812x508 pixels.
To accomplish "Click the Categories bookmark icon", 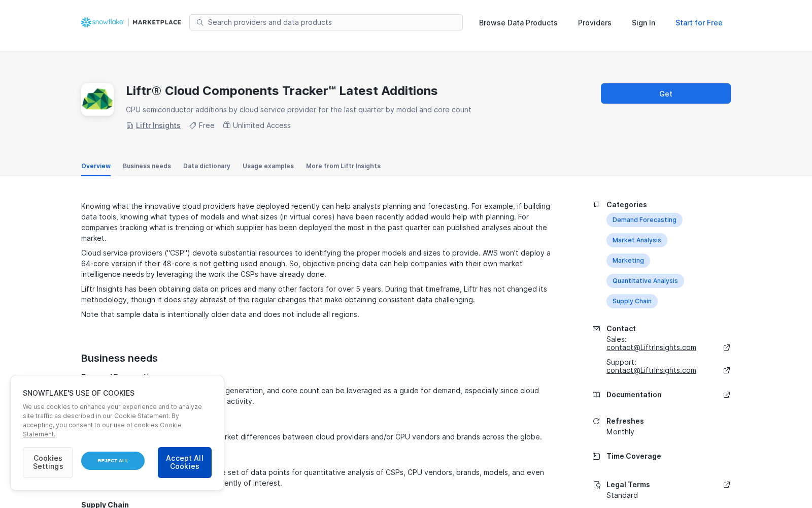I will click(x=596, y=205).
